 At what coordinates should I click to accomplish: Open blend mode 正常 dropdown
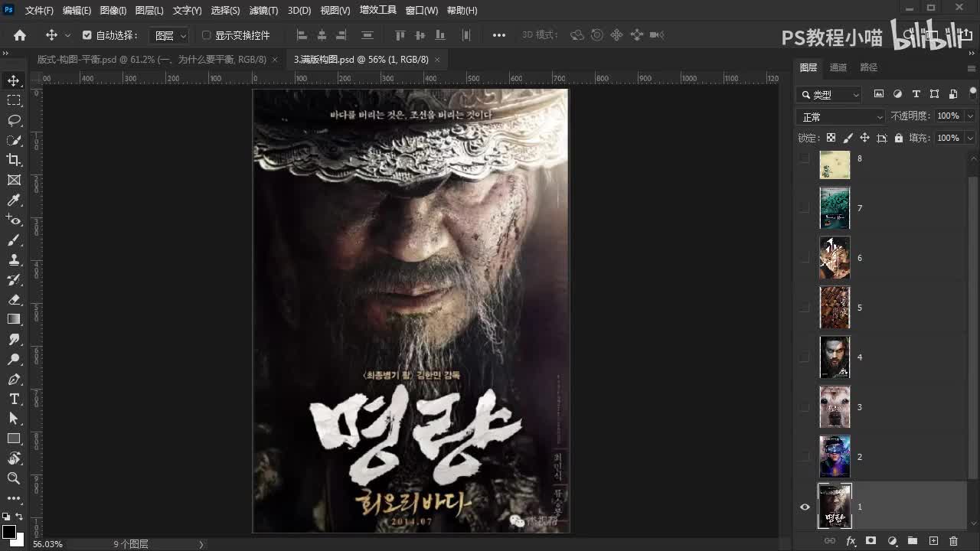[x=841, y=116]
